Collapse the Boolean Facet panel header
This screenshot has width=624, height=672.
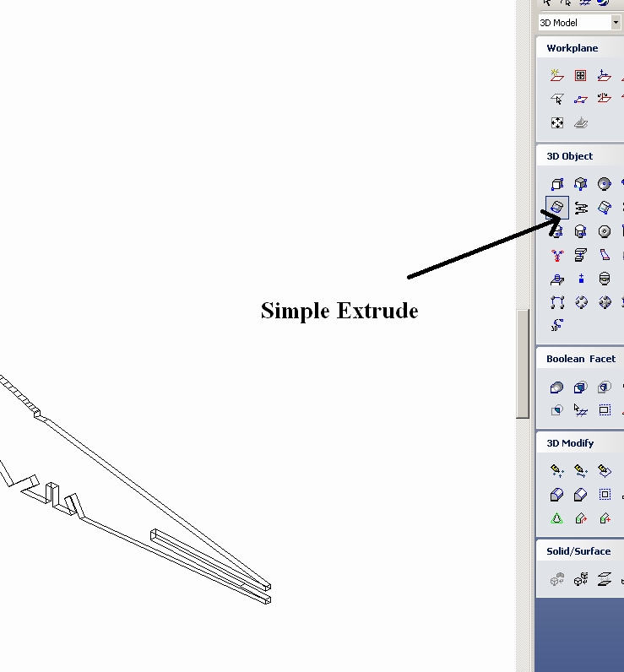coord(581,359)
